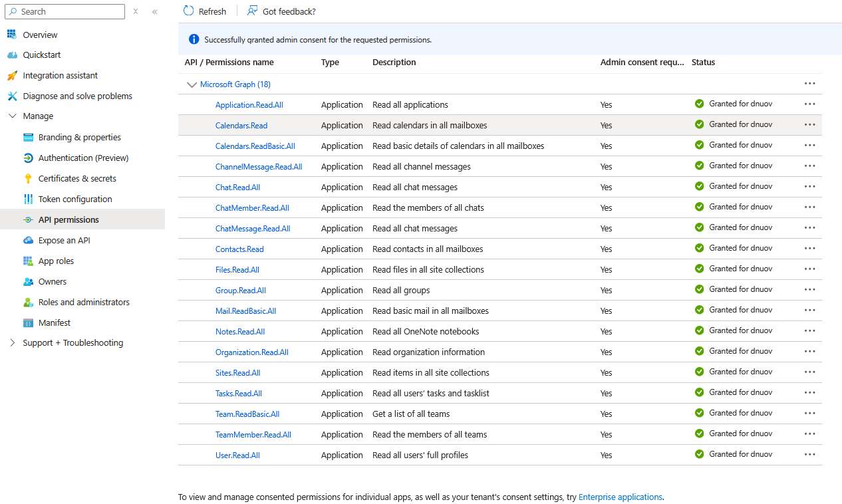Select the Manifest menu item

coord(54,323)
